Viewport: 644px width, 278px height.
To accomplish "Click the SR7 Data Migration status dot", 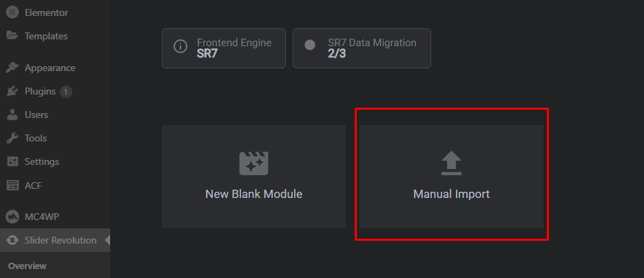I will [310, 45].
